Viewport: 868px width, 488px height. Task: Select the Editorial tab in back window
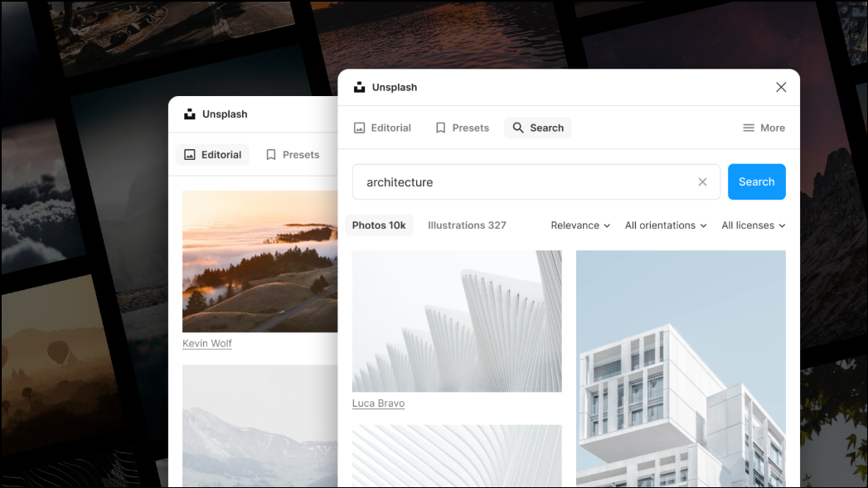click(x=212, y=155)
